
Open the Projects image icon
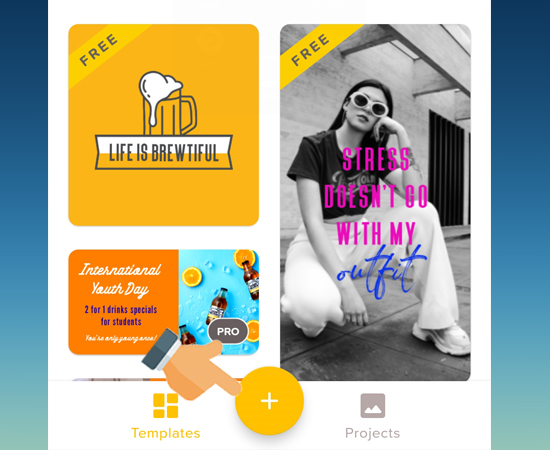tap(373, 406)
